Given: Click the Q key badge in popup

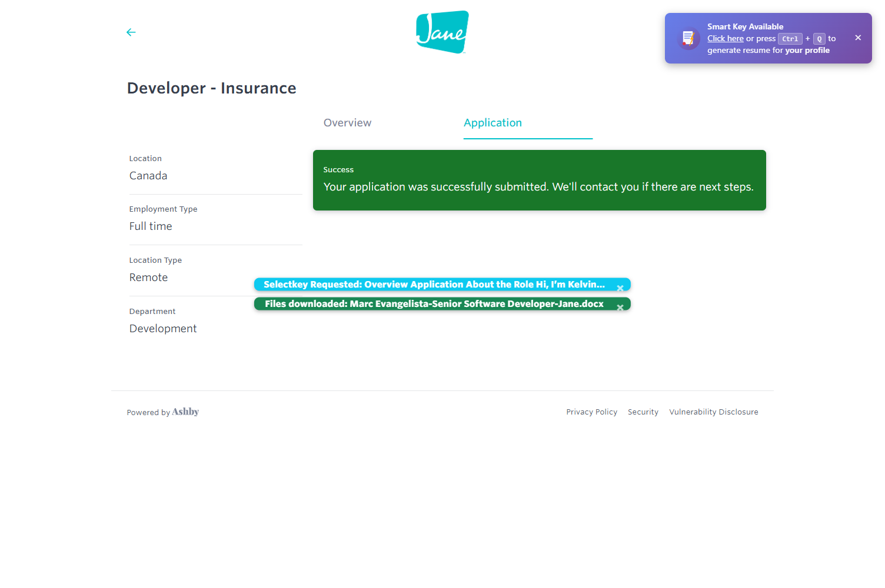Looking at the screenshot, I should click(x=819, y=39).
